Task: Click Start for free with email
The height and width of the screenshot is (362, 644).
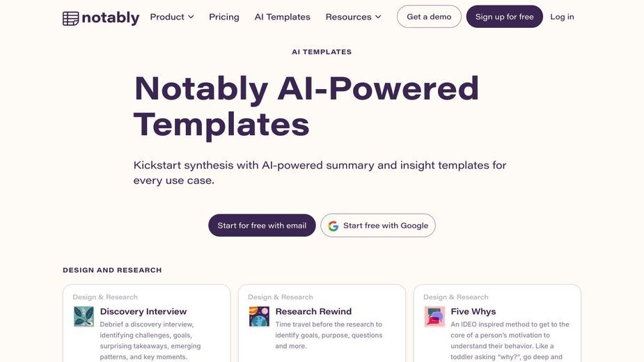Action: 262,225
